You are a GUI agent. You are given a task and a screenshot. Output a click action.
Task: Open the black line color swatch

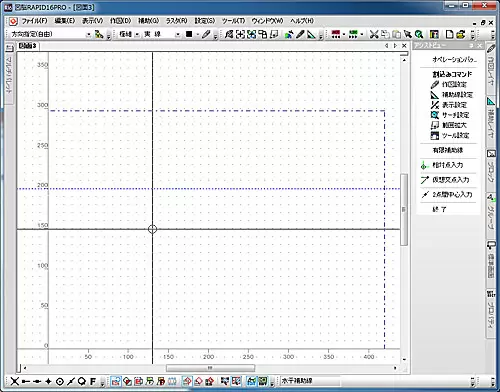click(x=189, y=34)
